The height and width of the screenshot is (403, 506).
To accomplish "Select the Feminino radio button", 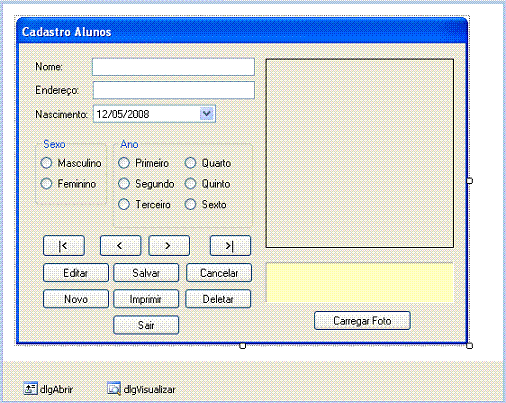I will [46, 184].
